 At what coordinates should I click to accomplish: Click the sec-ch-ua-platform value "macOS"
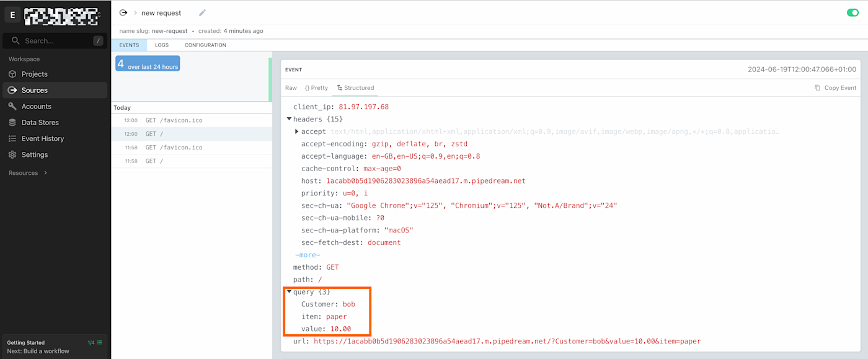[x=398, y=230]
